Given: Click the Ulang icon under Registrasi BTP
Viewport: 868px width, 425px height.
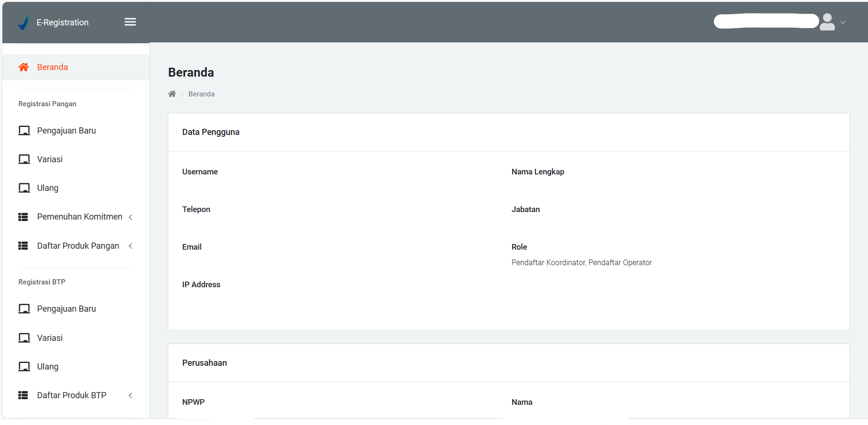Looking at the screenshot, I should pyautogui.click(x=24, y=367).
